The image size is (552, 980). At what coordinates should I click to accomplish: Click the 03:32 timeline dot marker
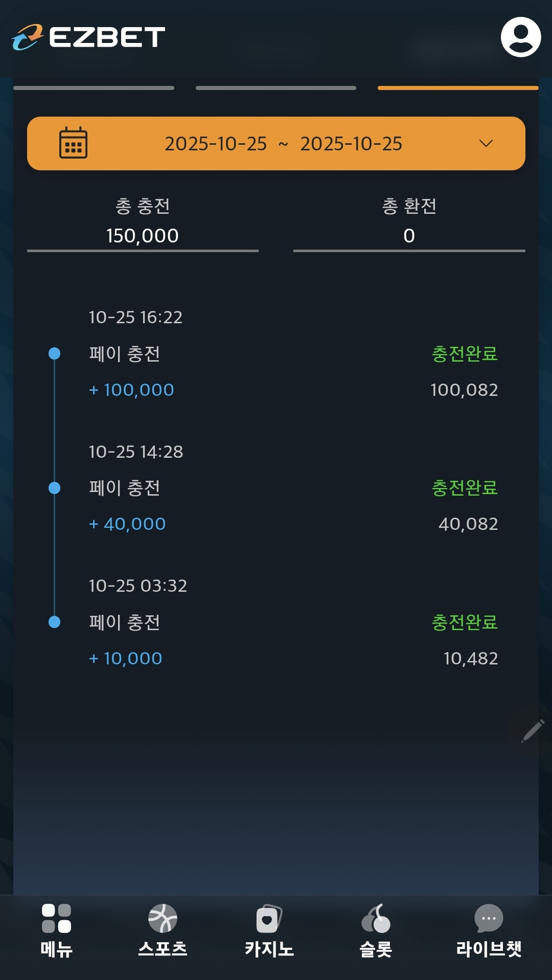[x=54, y=622]
